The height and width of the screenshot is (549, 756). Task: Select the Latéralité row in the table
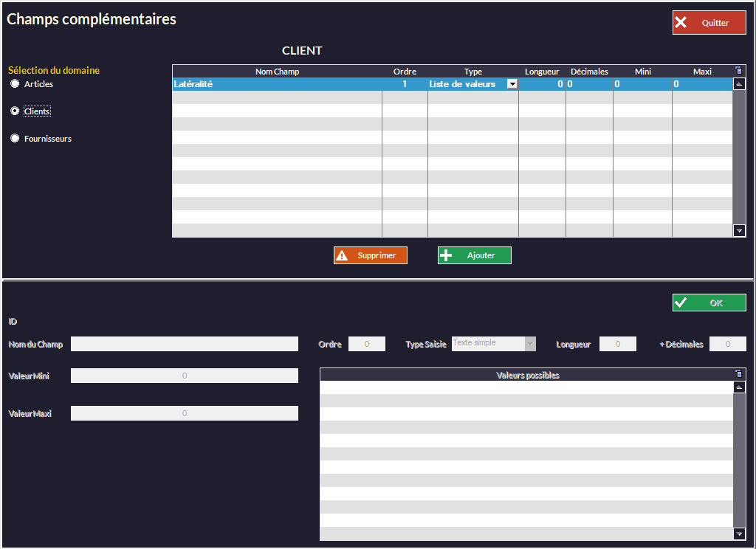[277, 84]
